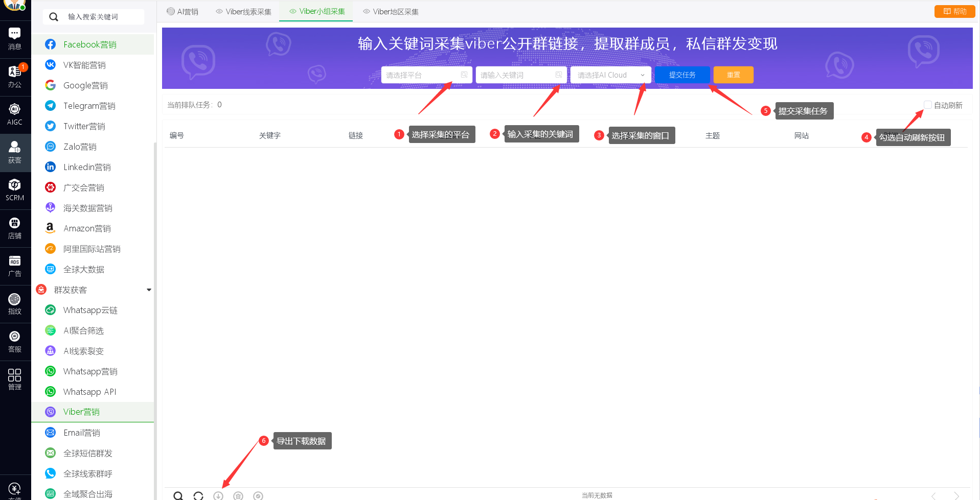Switch to the Viber线索采集 tab
This screenshot has width=980, height=500.
point(243,11)
